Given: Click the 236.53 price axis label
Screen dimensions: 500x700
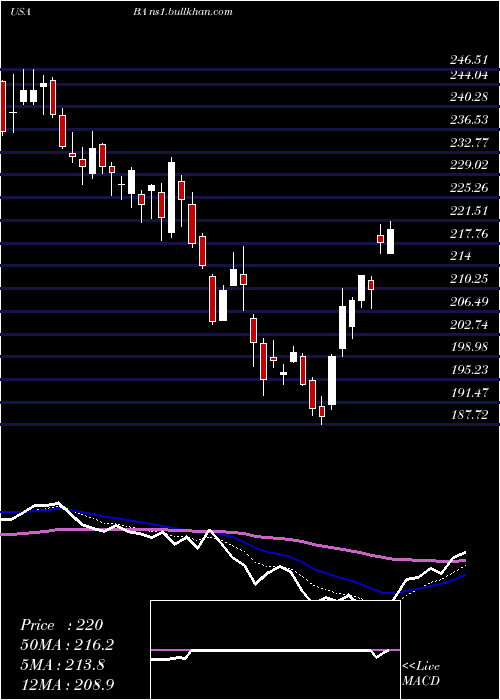Looking at the screenshot, I should tap(468, 119).
